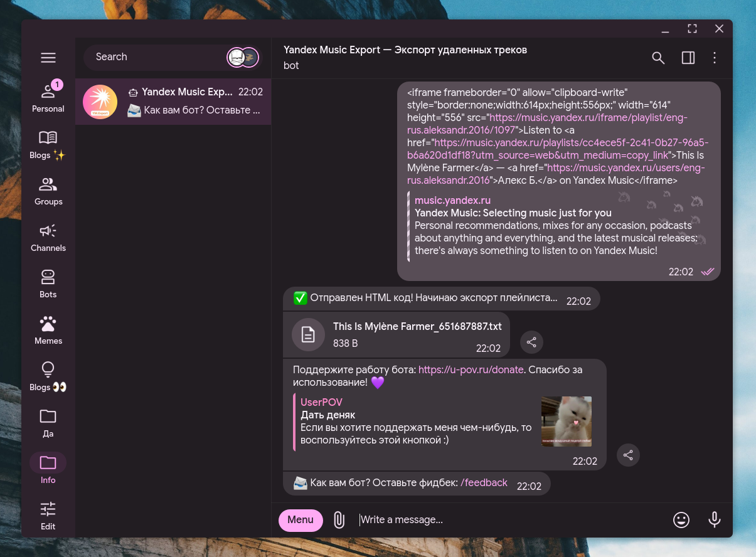Open the emoji picker
The image size is (756, 557).
coord(681,519)
